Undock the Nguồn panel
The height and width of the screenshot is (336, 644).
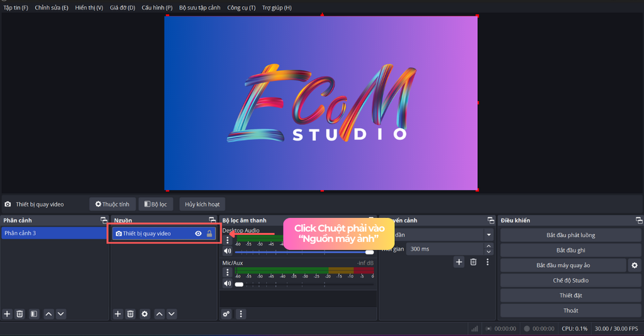(212, 220)
